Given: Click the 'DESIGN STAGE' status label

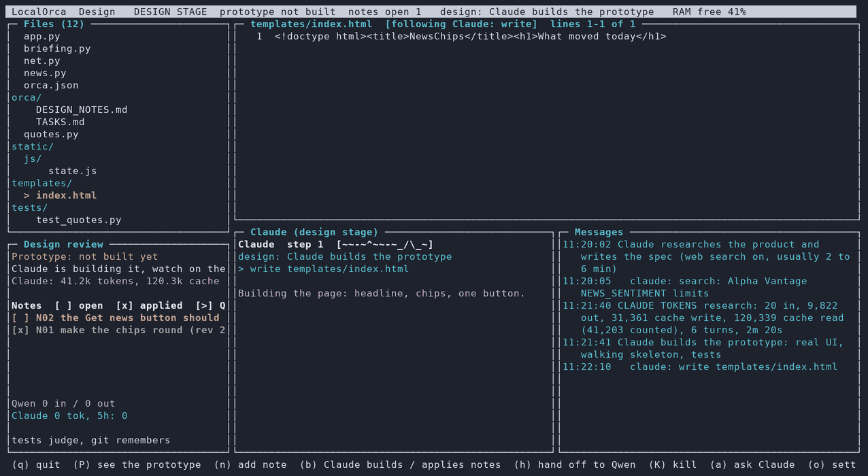Looking at the screenshot, I should [171, 12].
